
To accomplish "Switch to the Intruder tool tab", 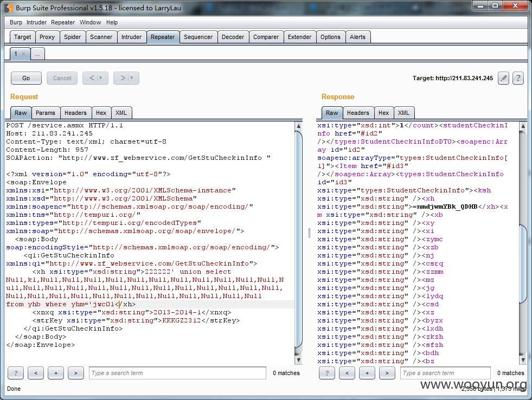I will coord(132,37).
